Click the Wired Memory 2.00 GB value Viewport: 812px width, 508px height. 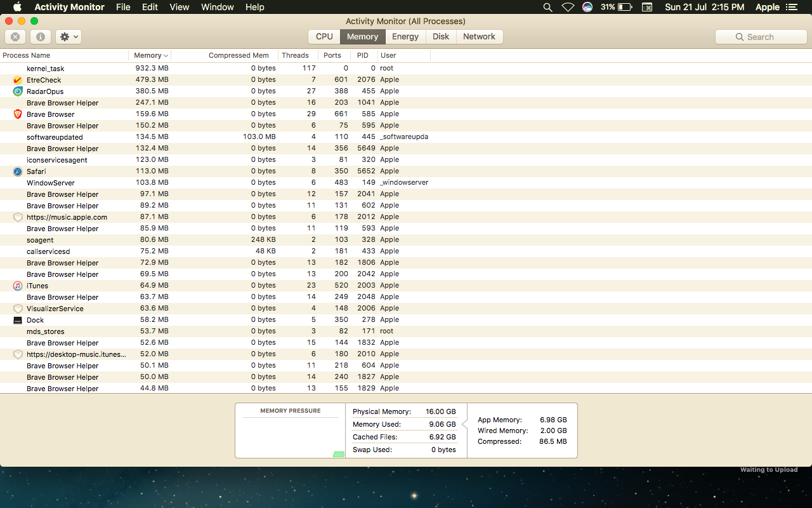point(554,431)
